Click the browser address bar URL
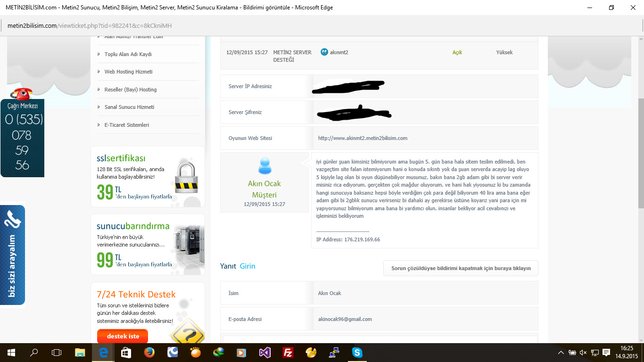Image resolution: width=644 pixels, height=362 pixels. coord(89,25)
